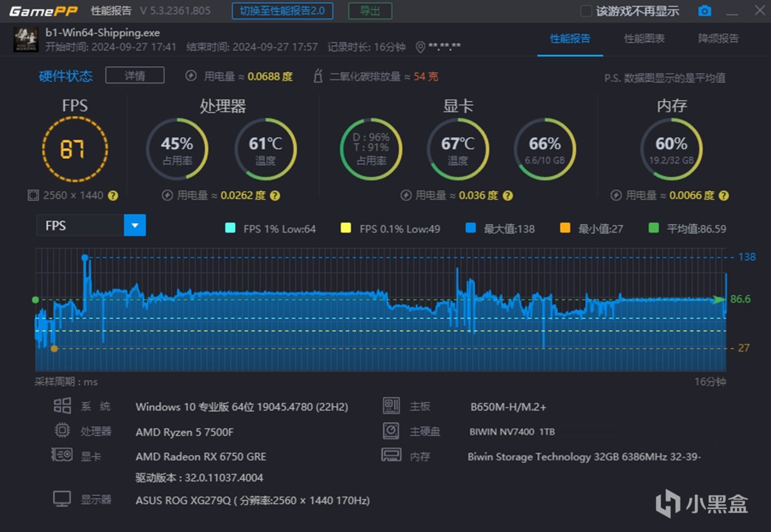Image resolution: width=771 pixels, height=532 pixels.
Task: Click the disk icon beside 主硬盘
Action: [392, 431]
